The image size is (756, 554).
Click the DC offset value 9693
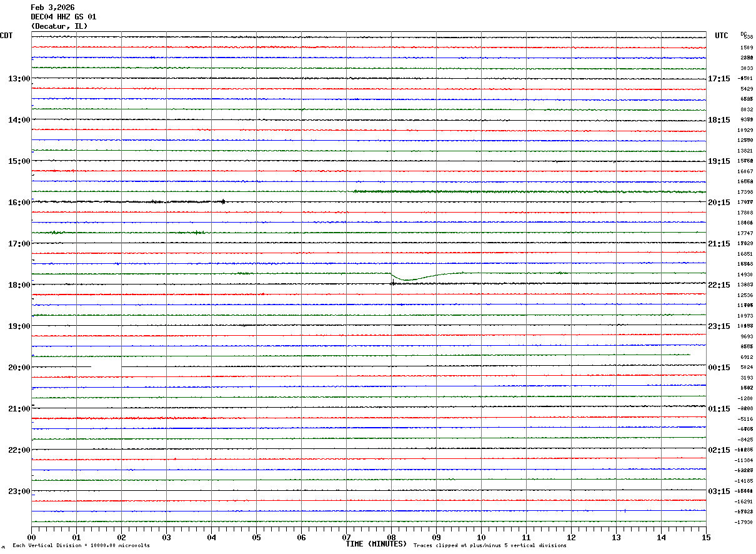(747, 336)
